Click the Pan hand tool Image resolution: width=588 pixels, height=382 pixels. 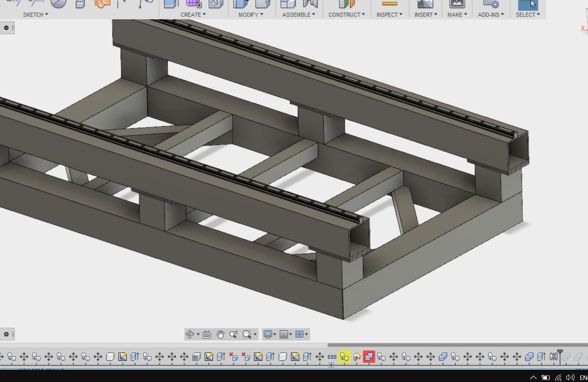coord(220,334)
